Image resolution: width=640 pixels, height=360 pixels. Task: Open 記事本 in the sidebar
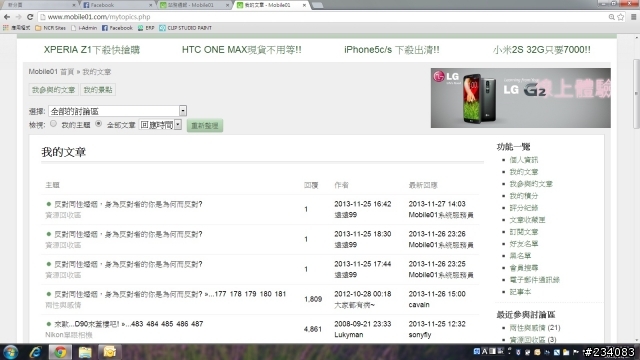[520, 292]
